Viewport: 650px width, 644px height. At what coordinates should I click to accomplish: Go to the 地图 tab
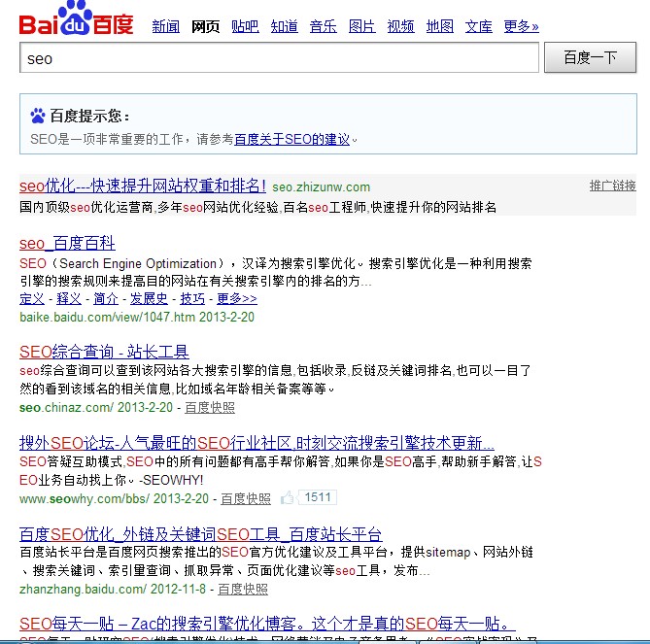pyautogui.click(x=439, y=26)
